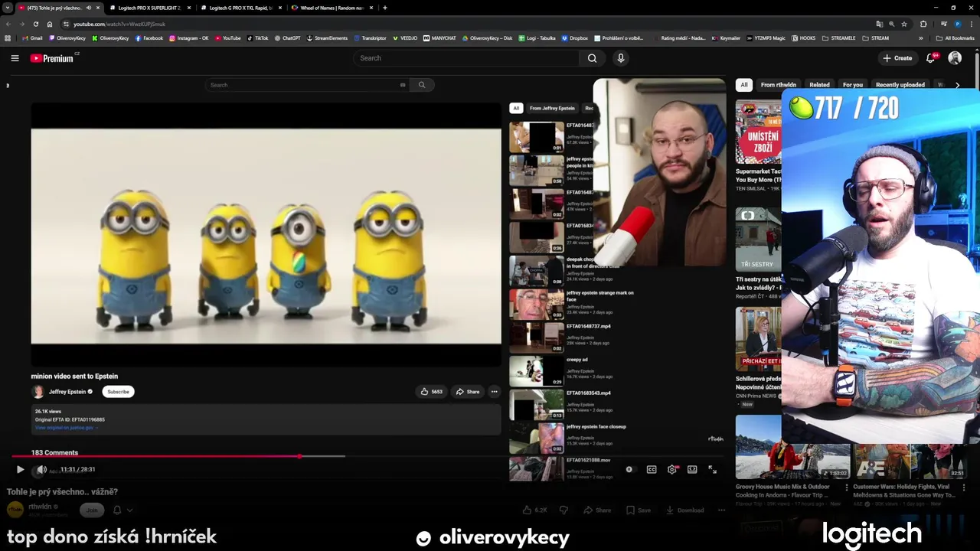980x551 pixels.
Task: Open the tab search dropdown arrow
Action: tap(7, 8)
